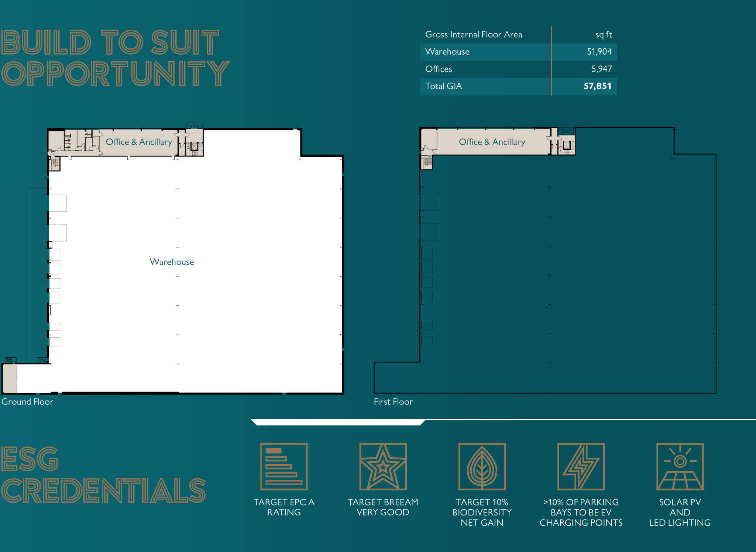The width and height of the screenshot is (756, 552).
Task: Click the 'BUILD TO SUIT OPPORTUNITY' heading
Action: click(115, 58)
